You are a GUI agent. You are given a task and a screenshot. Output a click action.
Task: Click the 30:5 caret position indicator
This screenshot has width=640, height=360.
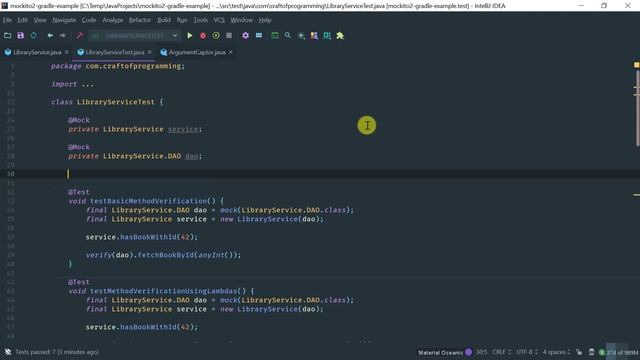pyautogui.click(x=481, y=352)
